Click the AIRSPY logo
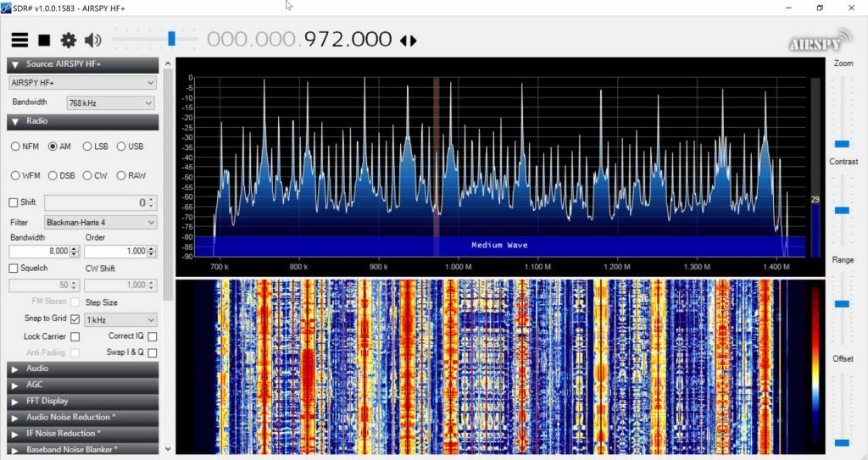The image size is (868, 460). tap(815, 42)
